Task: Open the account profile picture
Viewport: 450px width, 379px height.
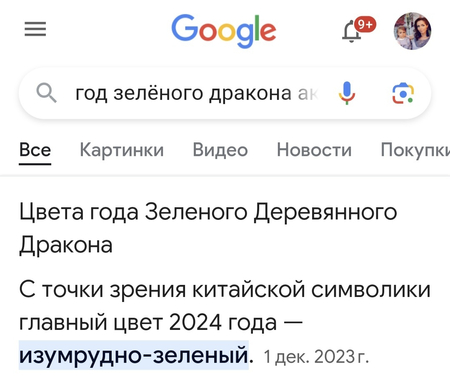Action: 413,31
